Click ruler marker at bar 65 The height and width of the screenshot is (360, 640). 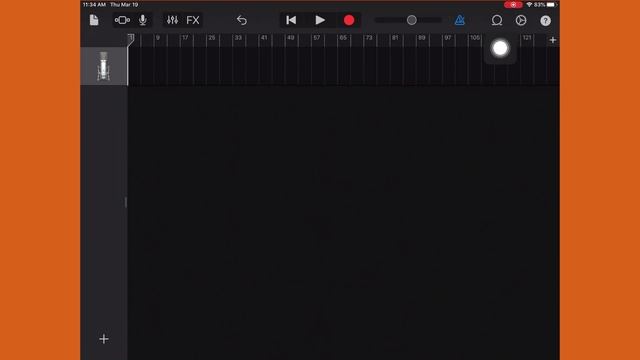click(343, 38)
